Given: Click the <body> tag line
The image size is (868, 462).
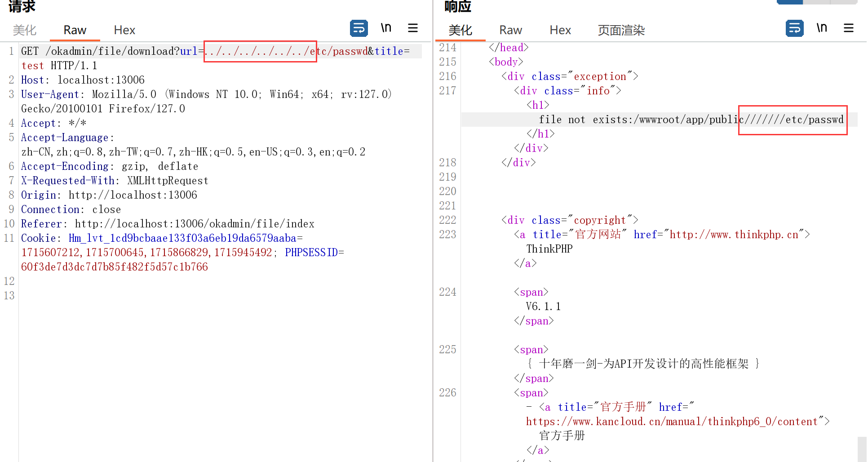Looking at the screenshot, I should [506, 62].
